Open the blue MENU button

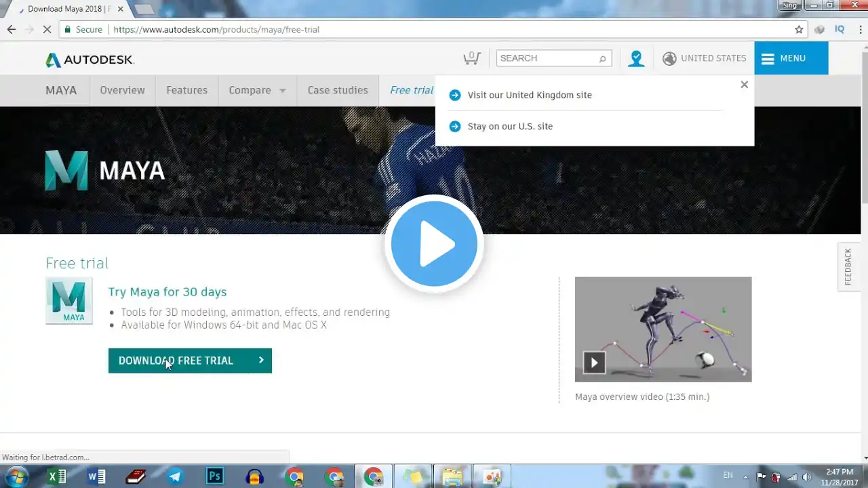(x=791, y=58)
